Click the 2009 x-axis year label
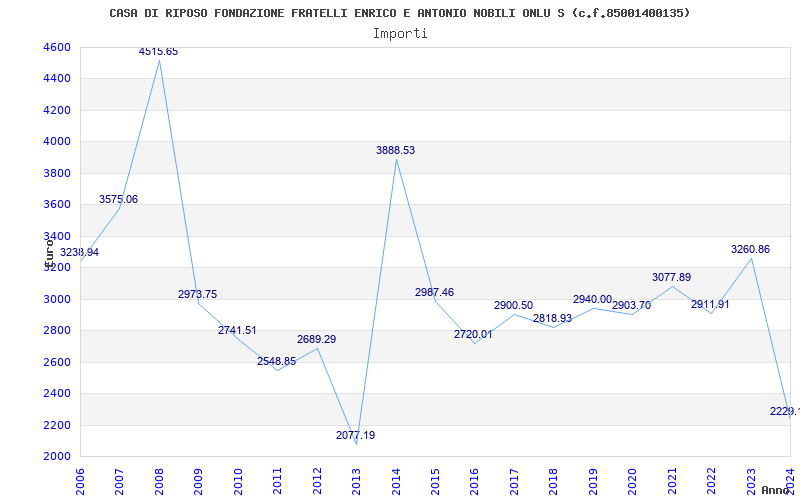This screenshot has height=500, width=800. pyautogui.click(x=198, y=482)
